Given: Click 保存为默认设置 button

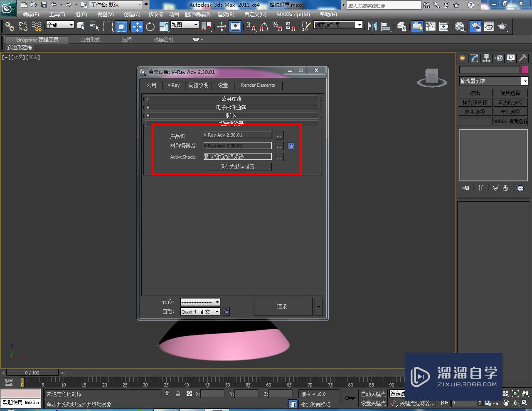Looking at the screenshot, I should pos(237,166).
